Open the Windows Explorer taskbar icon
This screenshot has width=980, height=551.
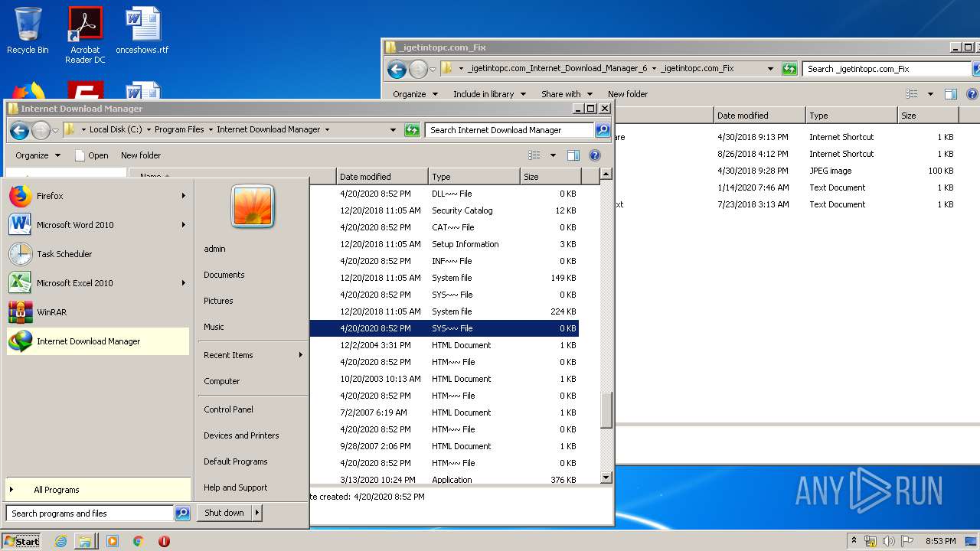click(85, 541)
